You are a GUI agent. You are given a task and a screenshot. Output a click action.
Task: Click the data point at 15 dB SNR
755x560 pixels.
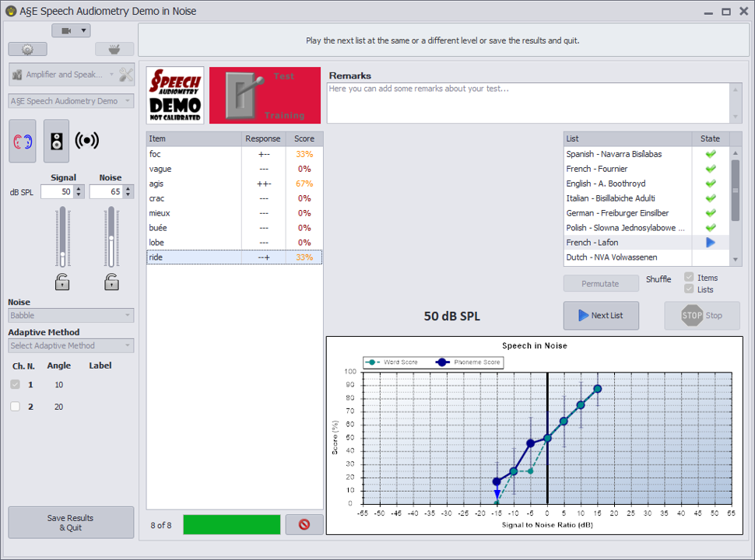pos(598,389)
